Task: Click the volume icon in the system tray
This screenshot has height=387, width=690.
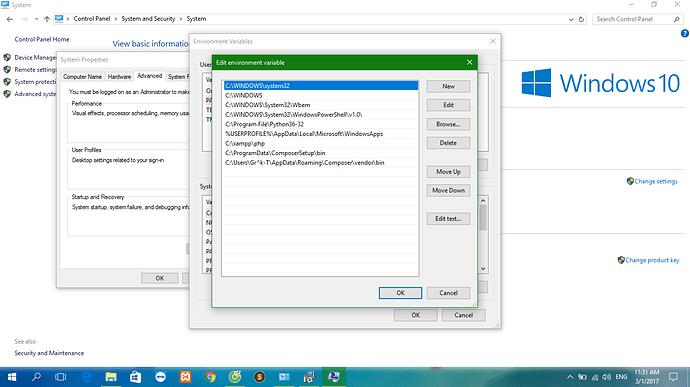Action: pos(606,377)
